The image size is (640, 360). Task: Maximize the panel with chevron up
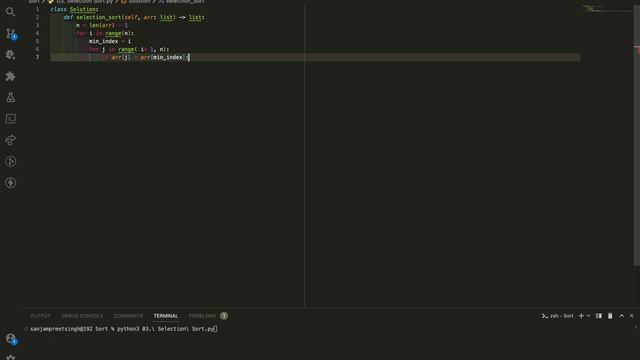pos(622,316)
